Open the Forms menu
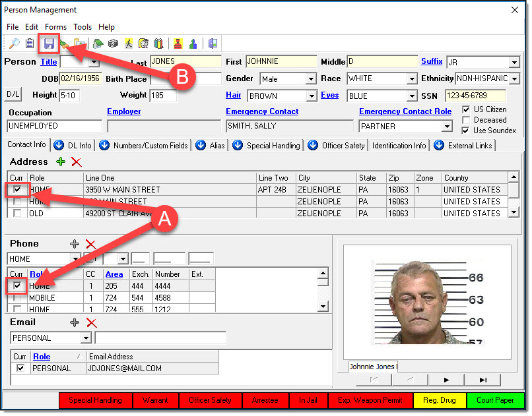The height and width of the screenshot is (416, 532). (56, 27)
